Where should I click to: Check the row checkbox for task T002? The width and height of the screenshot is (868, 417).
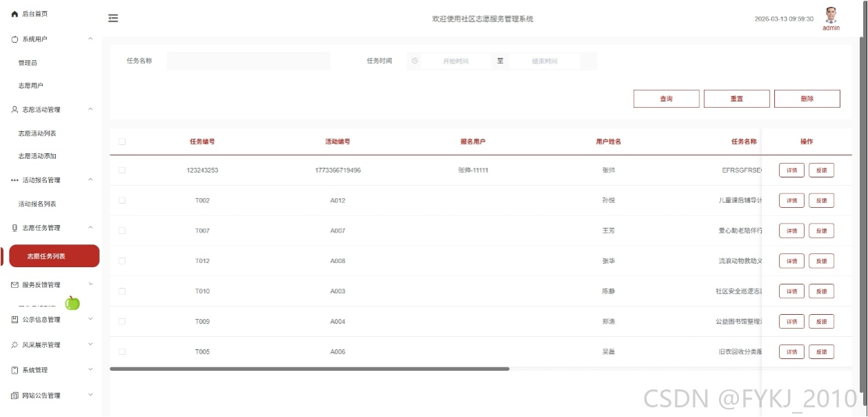[122, 200]
